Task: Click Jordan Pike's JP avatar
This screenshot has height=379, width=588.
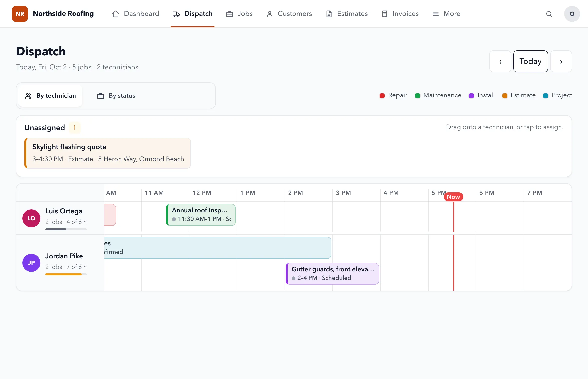Action: coord(31,263)
